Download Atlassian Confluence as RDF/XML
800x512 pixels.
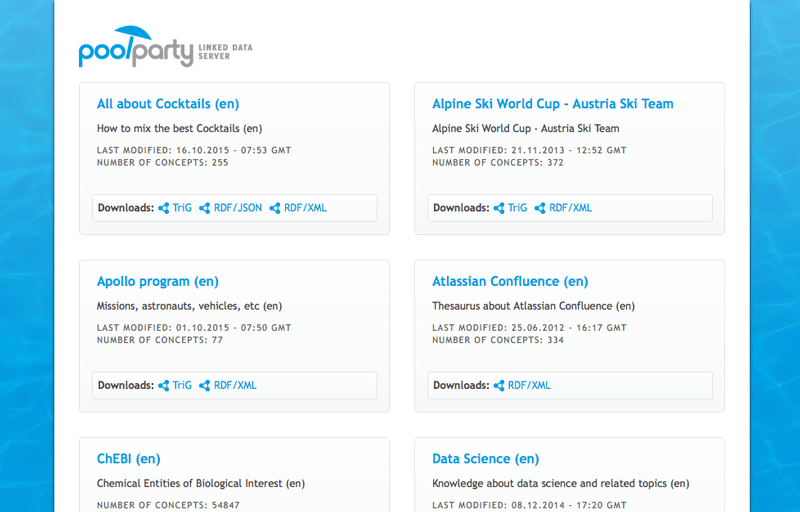529,385
